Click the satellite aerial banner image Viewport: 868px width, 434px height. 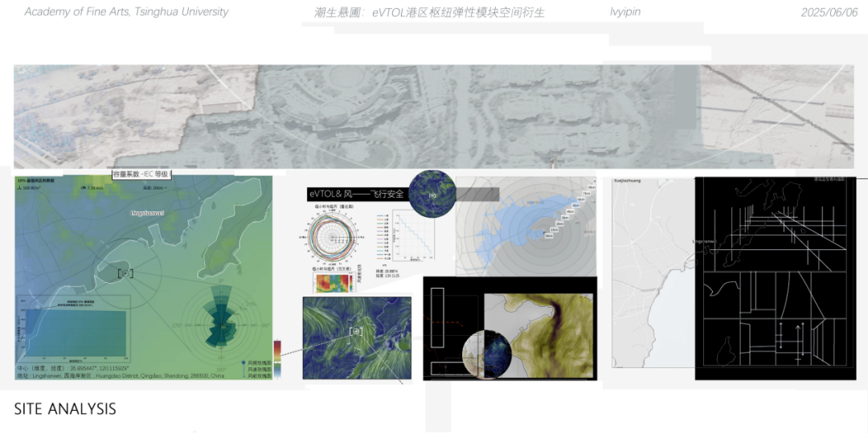(434, 117)
